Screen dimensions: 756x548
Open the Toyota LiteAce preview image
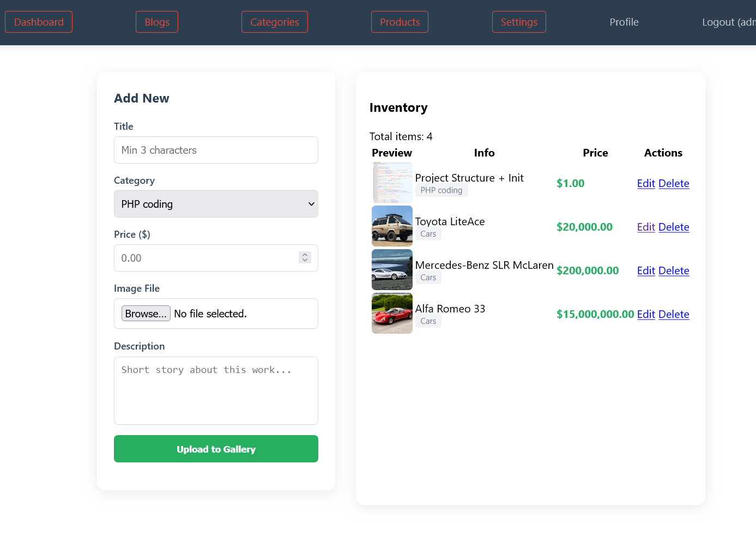392,226
